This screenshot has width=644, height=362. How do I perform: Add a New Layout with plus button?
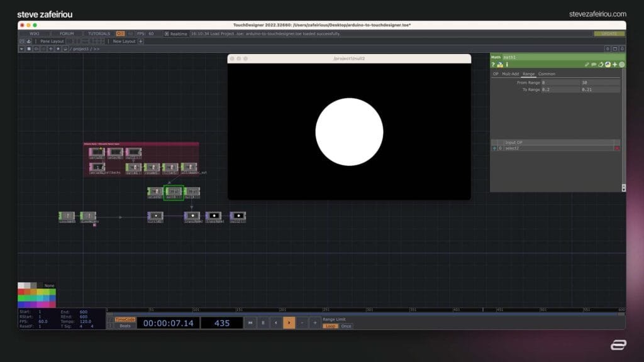click(140, 41)
